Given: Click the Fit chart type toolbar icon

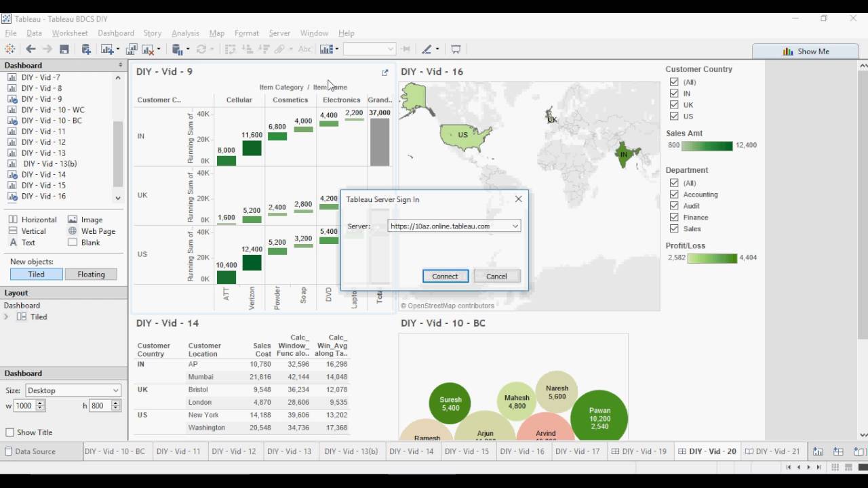Looking at the screenshot, I should pos(327,49).
